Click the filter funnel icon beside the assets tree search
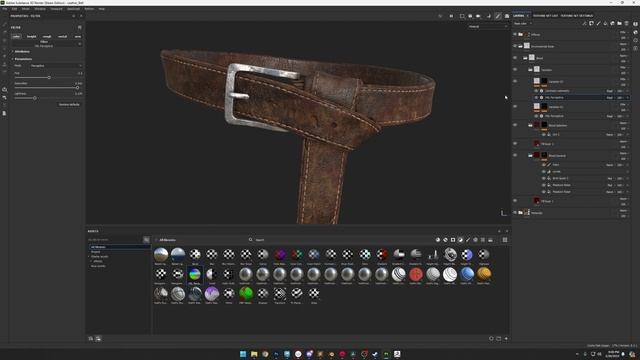The height and width of the screenshot is (360, 640). [x=146, y=240]
